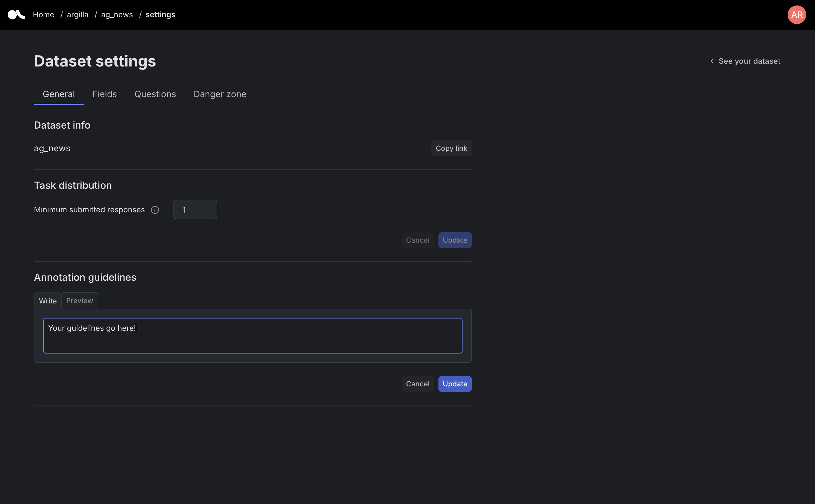Click the Copy link button
Viewport: 815px width, 504px height.
[x=451, y=148]
